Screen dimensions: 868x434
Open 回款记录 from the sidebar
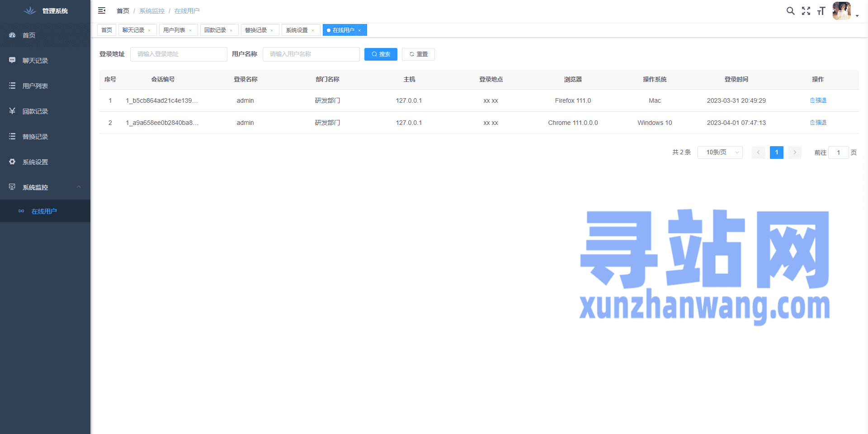35,111
